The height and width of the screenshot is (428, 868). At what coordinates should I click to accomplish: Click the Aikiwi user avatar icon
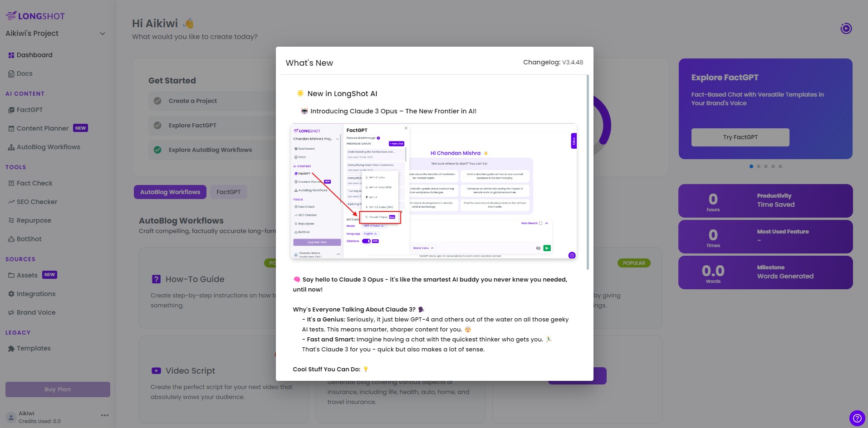tap(11, 417)
